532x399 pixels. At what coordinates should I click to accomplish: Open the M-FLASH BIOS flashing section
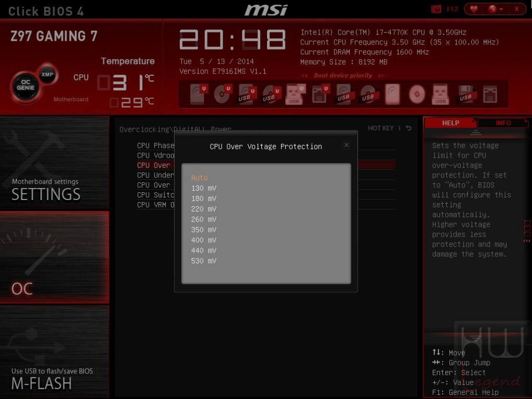coord(54,351)
